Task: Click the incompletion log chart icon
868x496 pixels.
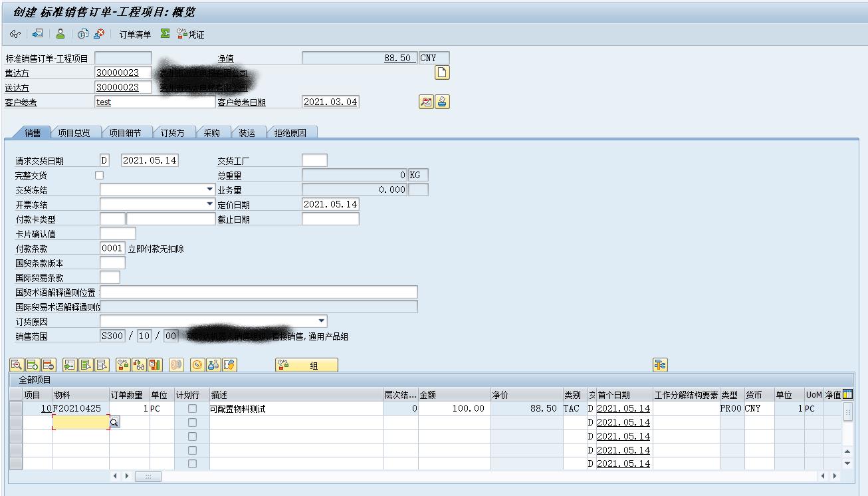Action: (155, 364)
